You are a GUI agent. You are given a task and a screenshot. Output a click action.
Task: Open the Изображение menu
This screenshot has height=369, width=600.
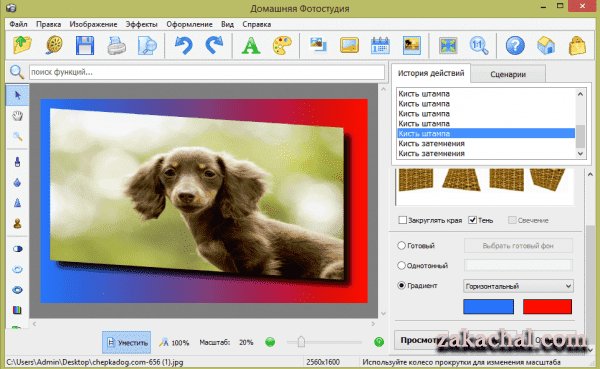93,24
